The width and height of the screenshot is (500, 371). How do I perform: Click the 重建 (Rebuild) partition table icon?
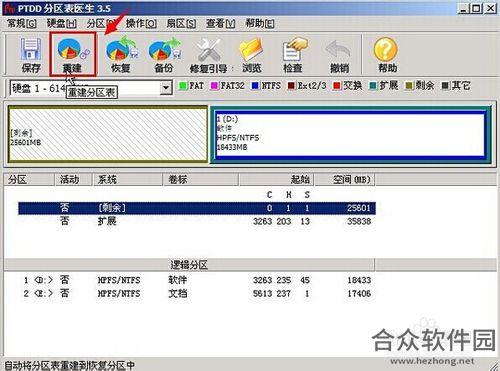tap(73, 55)
